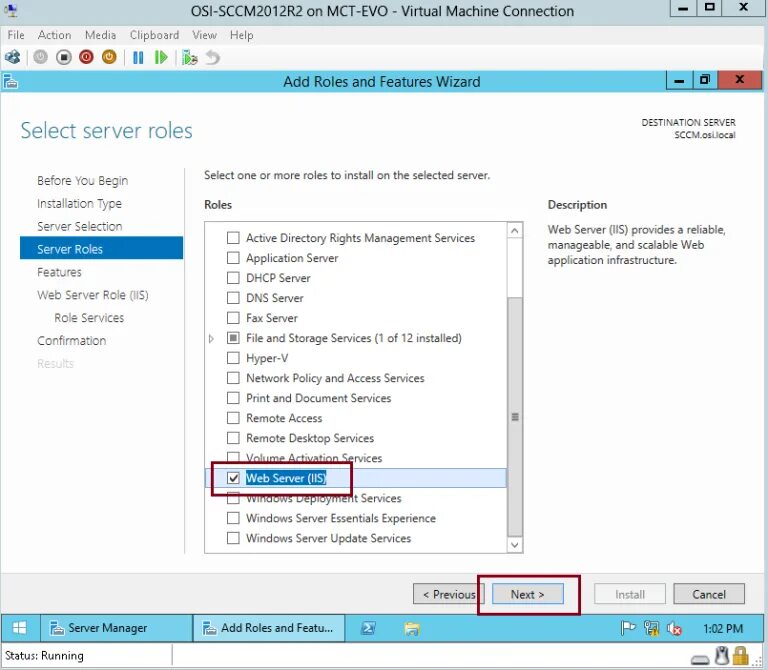Click the red Shut Down VM icon
This screenshot has height=670, width=768.
click(87, 57)
